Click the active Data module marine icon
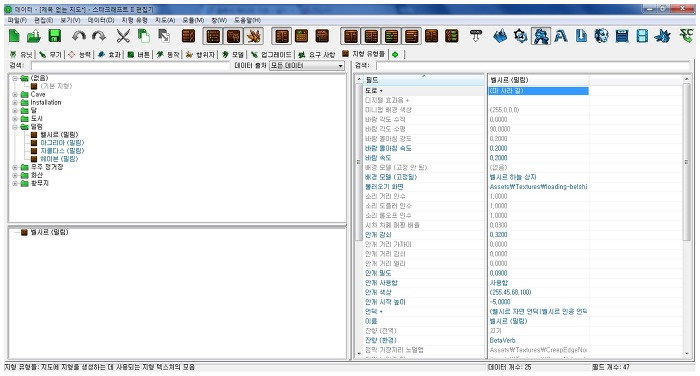Screen dimensions: 700x376 pyautogui.click(x=541, y=36)
